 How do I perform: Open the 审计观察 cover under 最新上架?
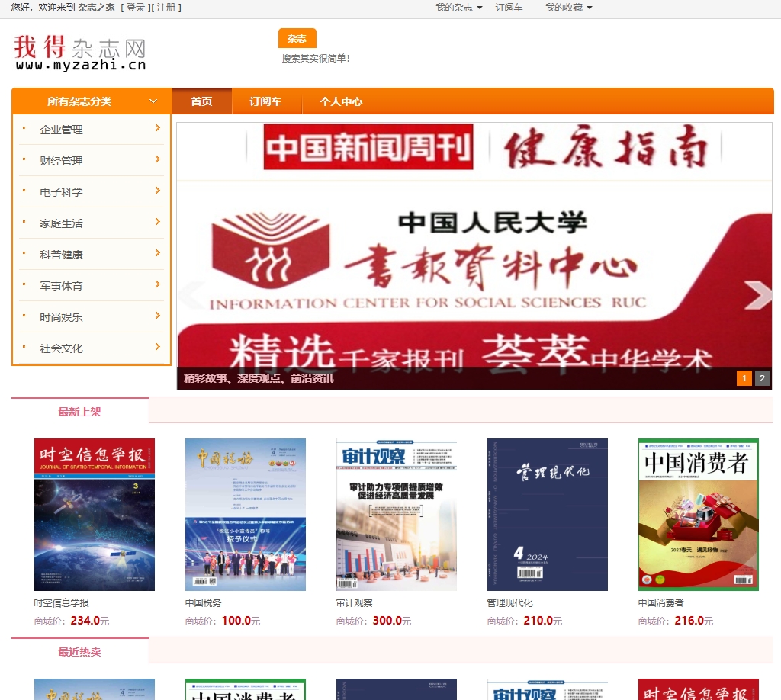(397, 514)
